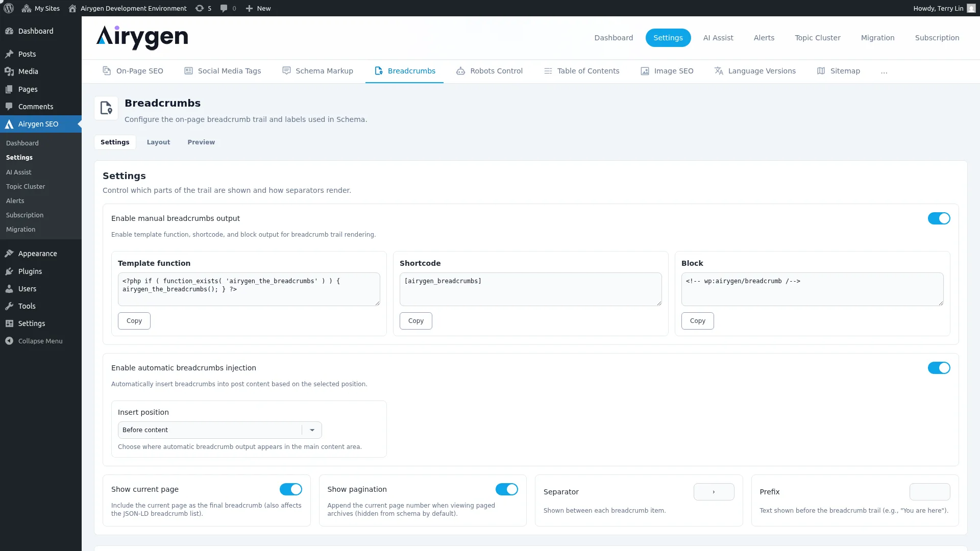Open the comments bubble in admin bar
The width and height of the screenshot is (980, 551).
click(x=224, y=8)
